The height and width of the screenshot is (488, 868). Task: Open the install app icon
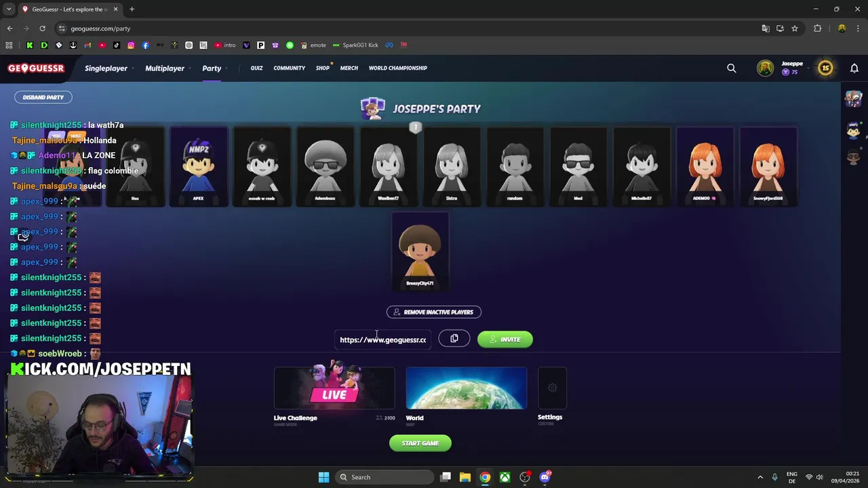point(780,28)
